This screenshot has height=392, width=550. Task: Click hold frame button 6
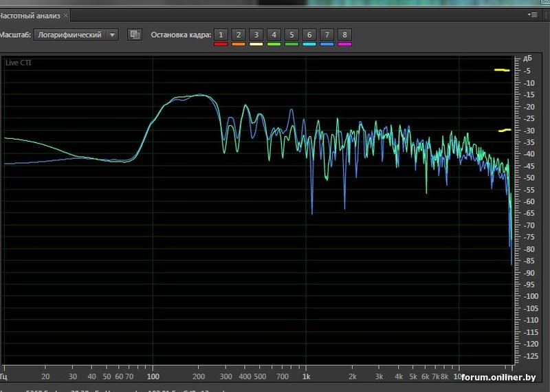tap(309, 34)
